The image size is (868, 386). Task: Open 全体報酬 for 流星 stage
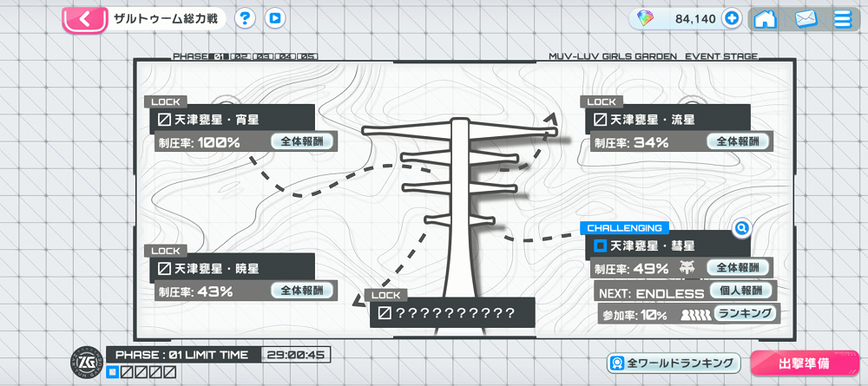click(739, 141)
